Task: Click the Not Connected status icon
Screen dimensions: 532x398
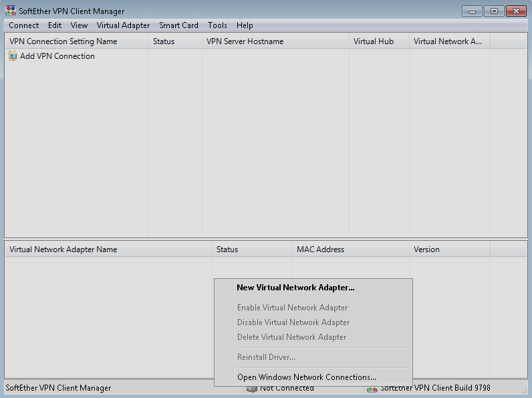Action: [251, 388]
